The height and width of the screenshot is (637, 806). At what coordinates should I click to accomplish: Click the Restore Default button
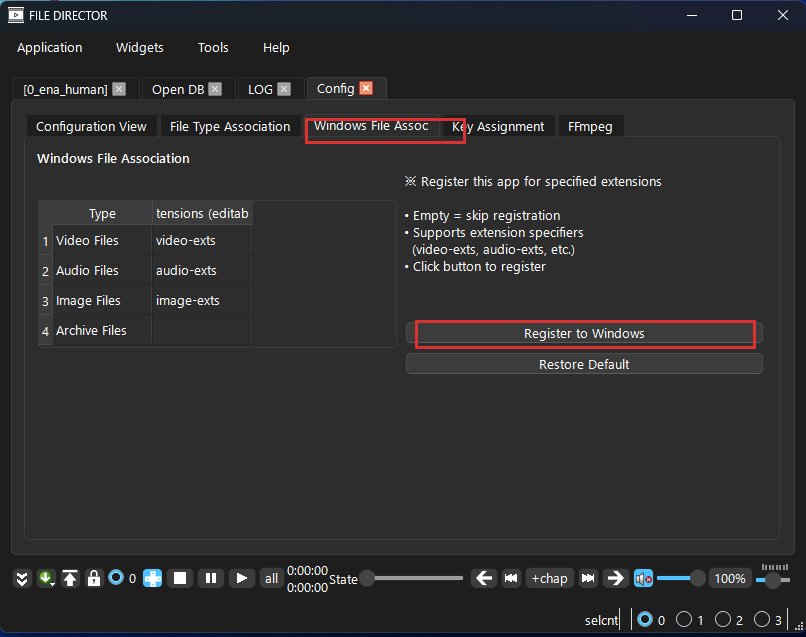tap(584, 364)
